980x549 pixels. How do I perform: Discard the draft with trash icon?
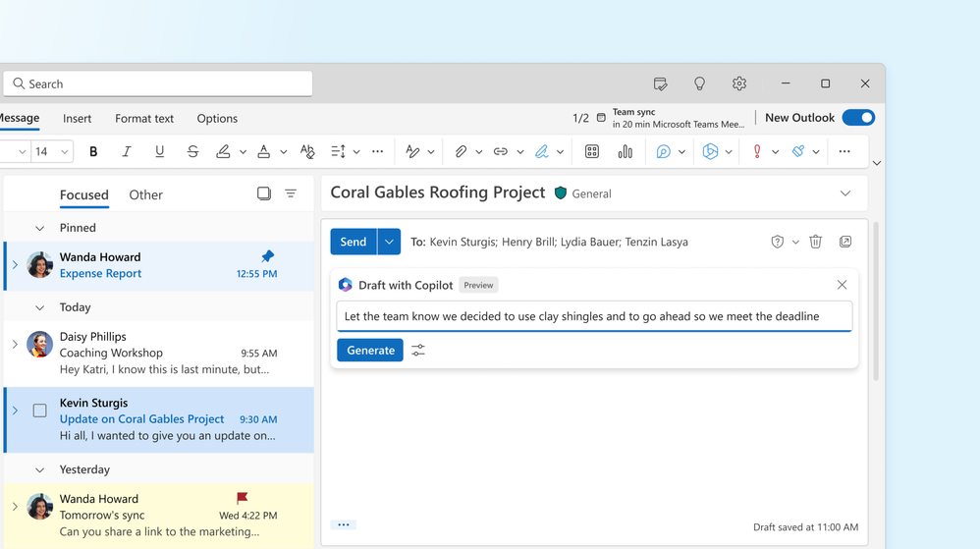coord(816,242)
